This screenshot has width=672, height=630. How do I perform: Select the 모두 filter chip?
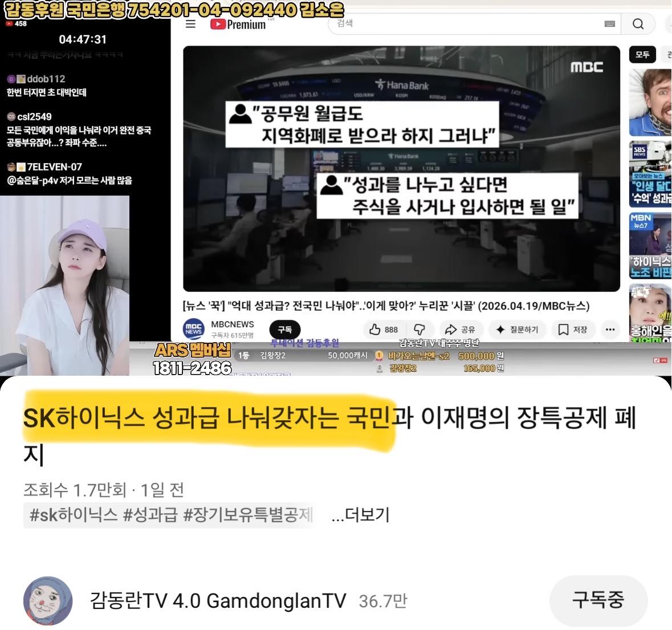[642, 54]
